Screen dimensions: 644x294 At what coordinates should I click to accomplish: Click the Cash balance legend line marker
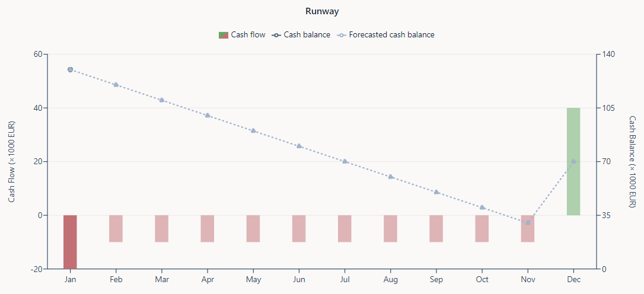[x=276, y=35]
